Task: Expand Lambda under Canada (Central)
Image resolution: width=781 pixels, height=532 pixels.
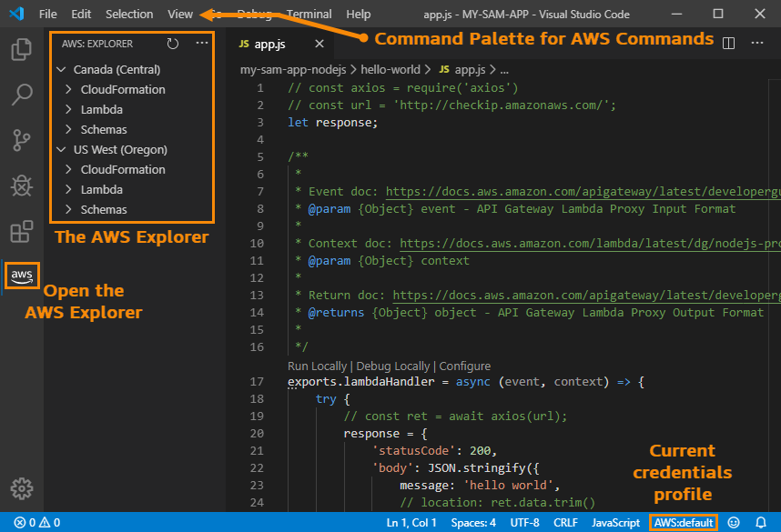Action: click(69, 109)
